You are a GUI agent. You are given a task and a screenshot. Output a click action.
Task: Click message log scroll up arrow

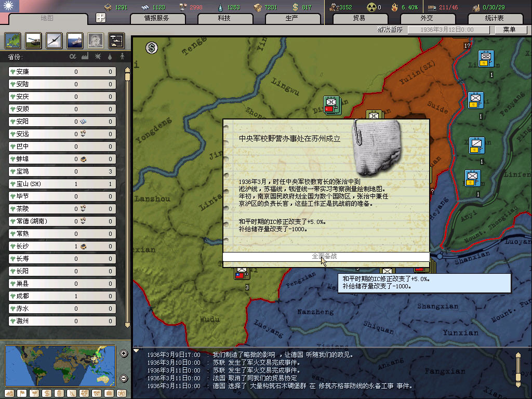coord(518,355)
